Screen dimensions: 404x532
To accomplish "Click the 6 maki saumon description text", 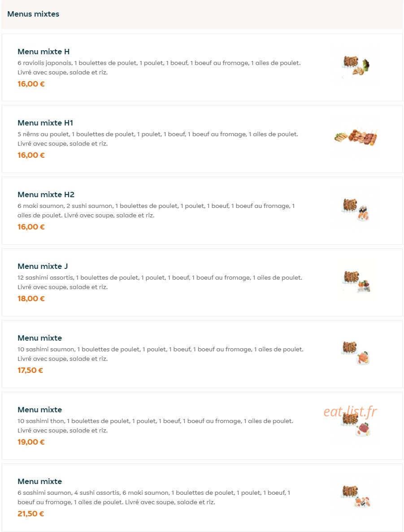I will tap(156, 210).
